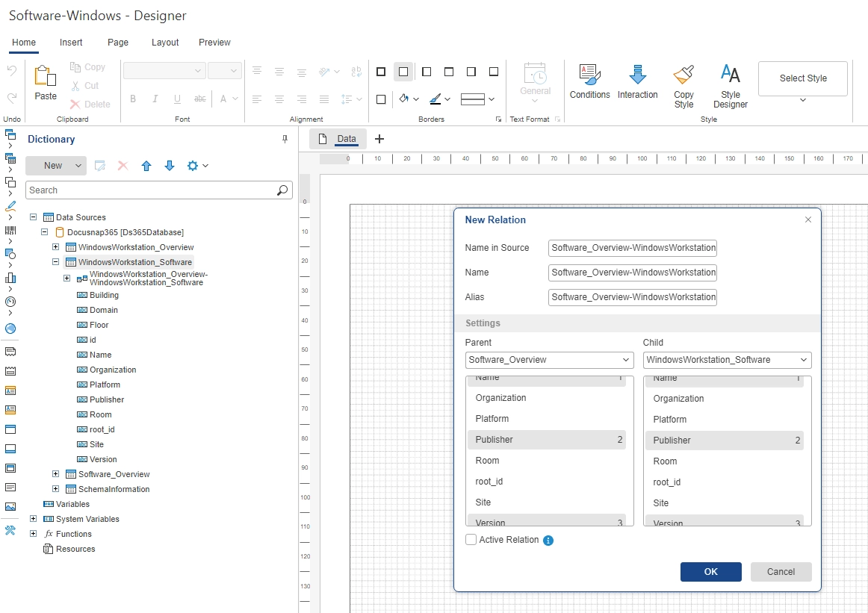Move dictionary item down with blue arrow
The height and width of the screenshot is (613, 868).
[170, 166]
